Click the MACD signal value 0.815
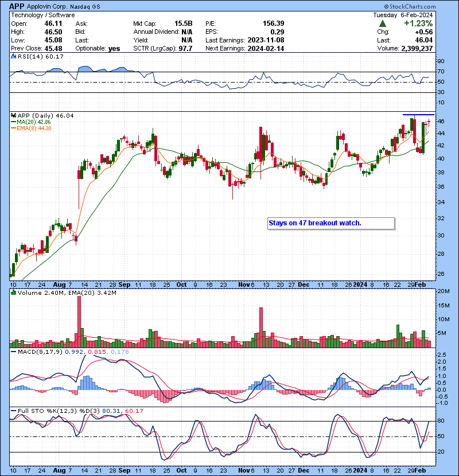Viewport: 459px width, 476px height. coord(97,352)
